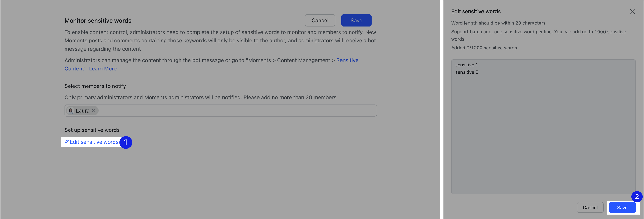This screenshot has height=219, width=644.
Task: Click the members to notify input field
Action: coord(225,110)
